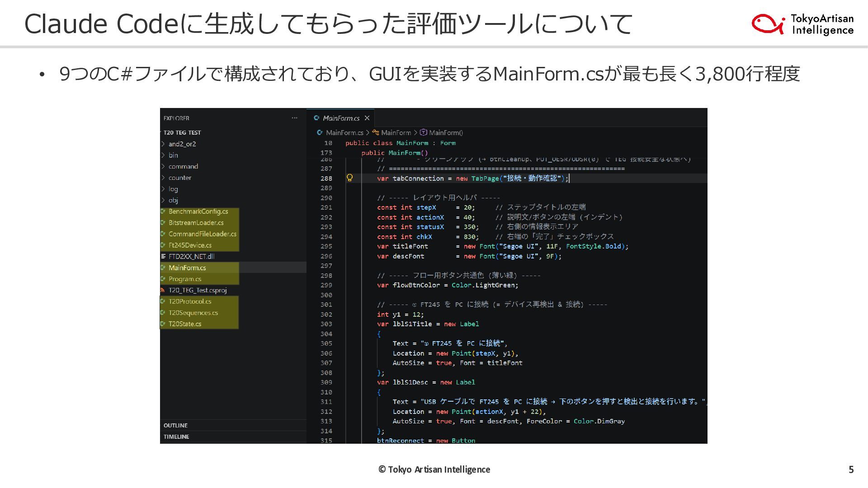This screenshot has width=868, height=488.
Task: Open the Explorer more actions ellipsis menu
Action: [x=295, y=118]
